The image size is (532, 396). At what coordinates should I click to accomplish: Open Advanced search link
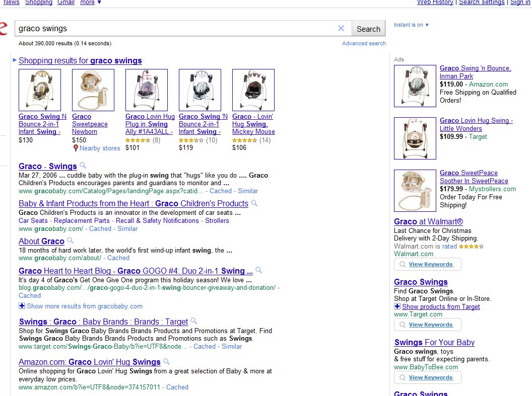coord(364,43)
